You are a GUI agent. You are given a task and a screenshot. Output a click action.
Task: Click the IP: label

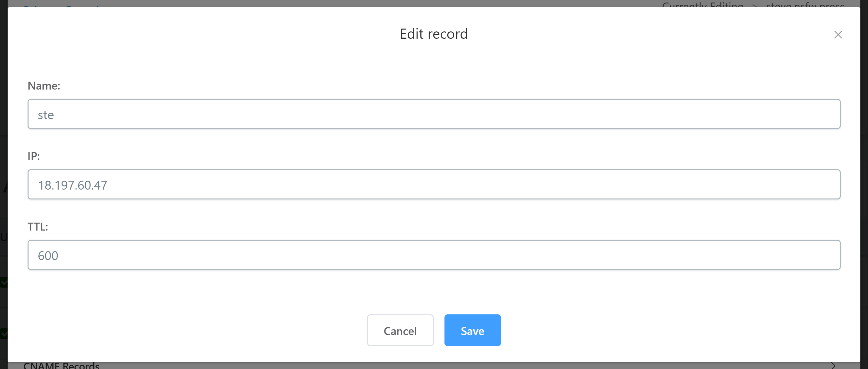34,156
